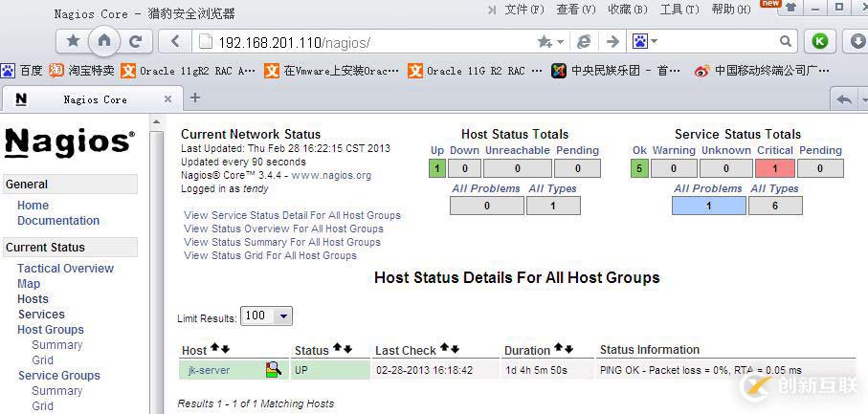868x414 pixels.
Task: Open Hosts link in sidebar
Action: pyautogui.click(x=33, y=299)
